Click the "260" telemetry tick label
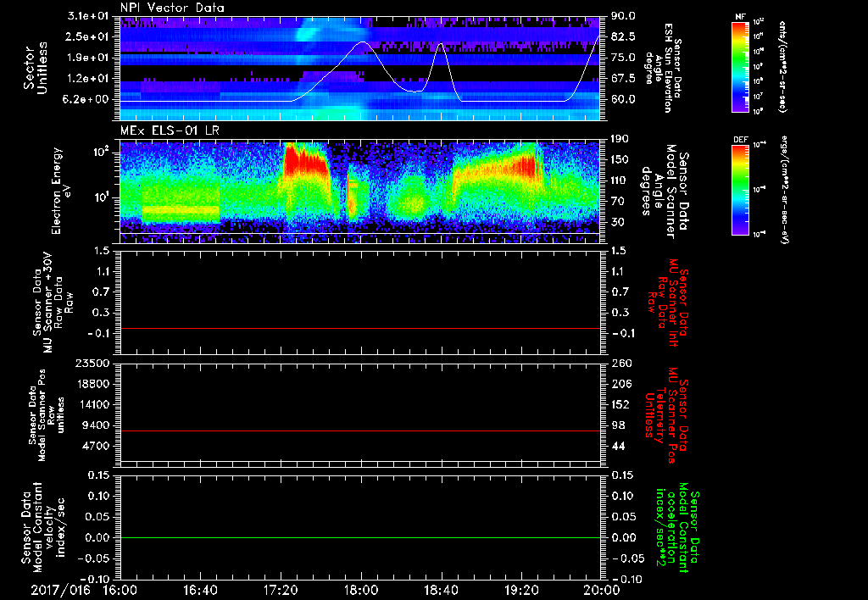The width and height of the screenshot is (868, 600). tap(620, 363)
